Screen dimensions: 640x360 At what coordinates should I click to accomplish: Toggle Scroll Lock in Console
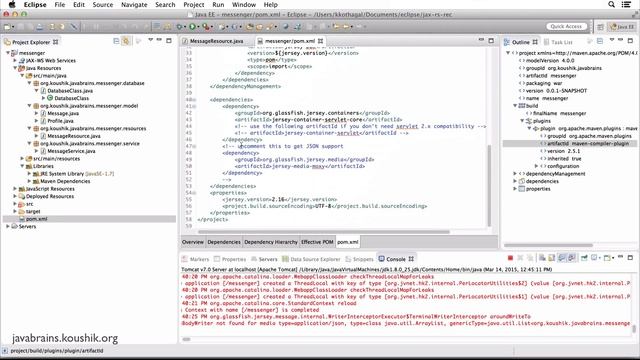click(552, 258)
